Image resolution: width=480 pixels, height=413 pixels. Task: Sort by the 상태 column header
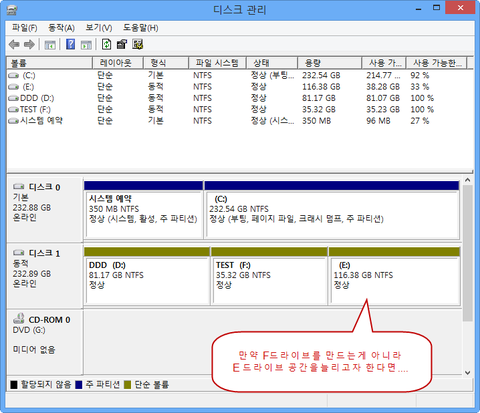pos(272,63)
